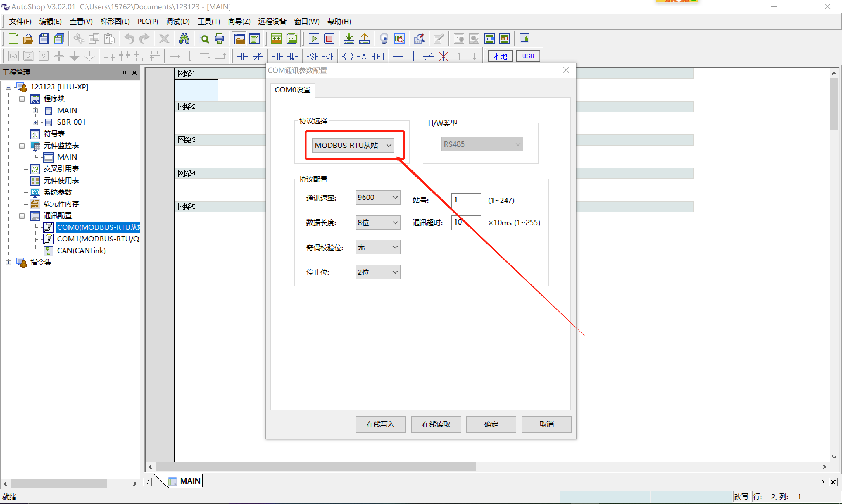842x504 pixels.
Task: Click the Open project folder icon
Action: pyautogui.click(x=28, y=39)
